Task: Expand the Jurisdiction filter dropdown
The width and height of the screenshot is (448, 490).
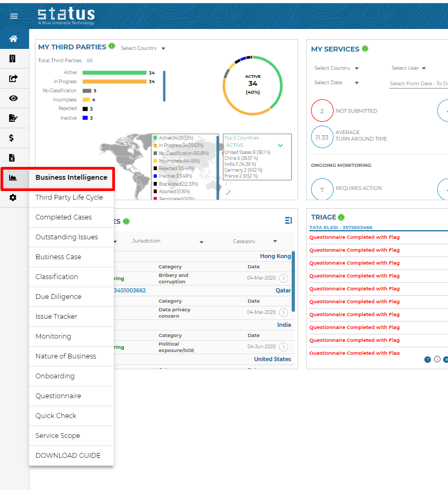Action: (168, 242)
